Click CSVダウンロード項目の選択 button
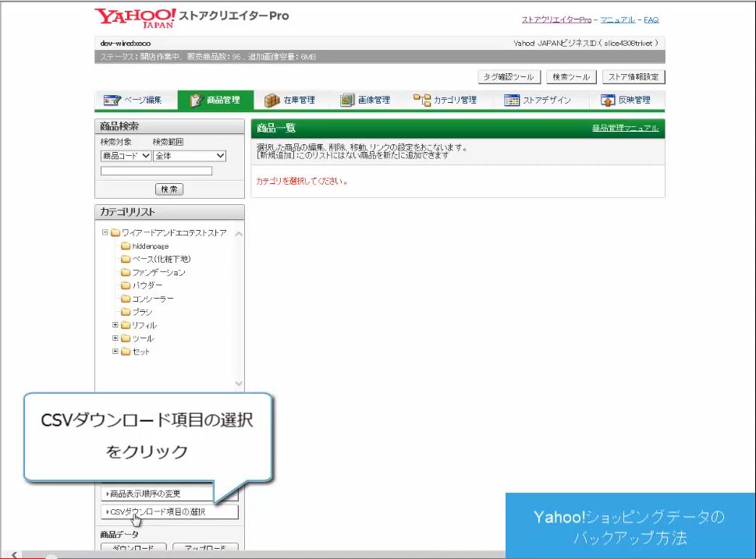This screenshot has width=756, height=559. pos(169,511)
